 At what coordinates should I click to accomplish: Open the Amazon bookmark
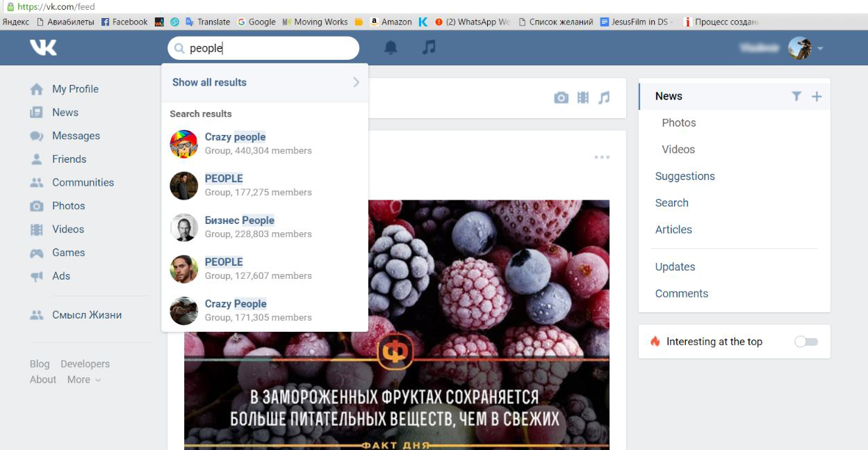coord(390,22)
